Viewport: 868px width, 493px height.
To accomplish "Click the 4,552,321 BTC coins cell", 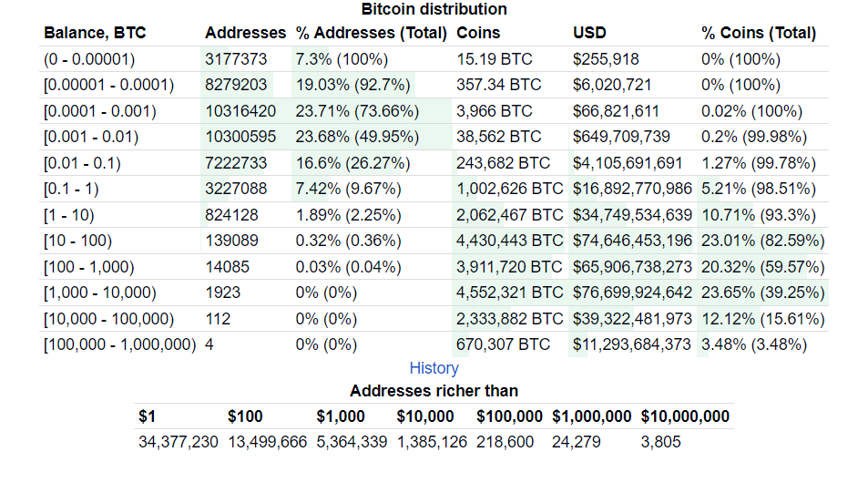I will (x=509, y=293).
